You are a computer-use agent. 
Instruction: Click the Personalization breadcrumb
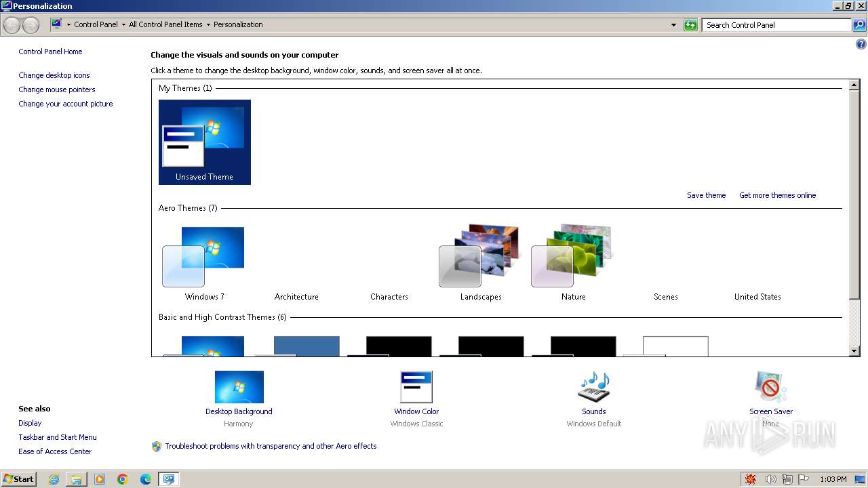238,24
